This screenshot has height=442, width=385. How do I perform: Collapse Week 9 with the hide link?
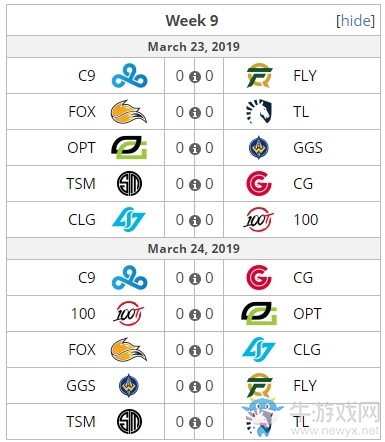(x=355, y=21)
